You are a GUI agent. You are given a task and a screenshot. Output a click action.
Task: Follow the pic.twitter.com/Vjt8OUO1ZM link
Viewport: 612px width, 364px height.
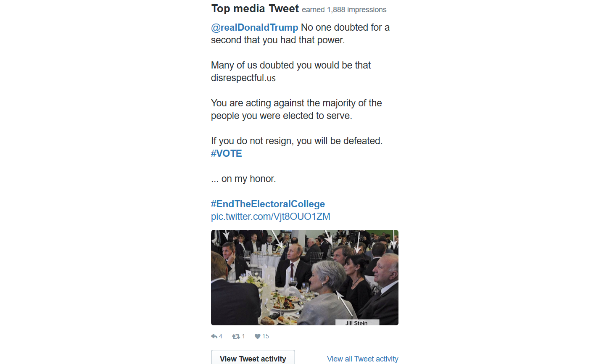pyautogui.click(x=271, y=217)
